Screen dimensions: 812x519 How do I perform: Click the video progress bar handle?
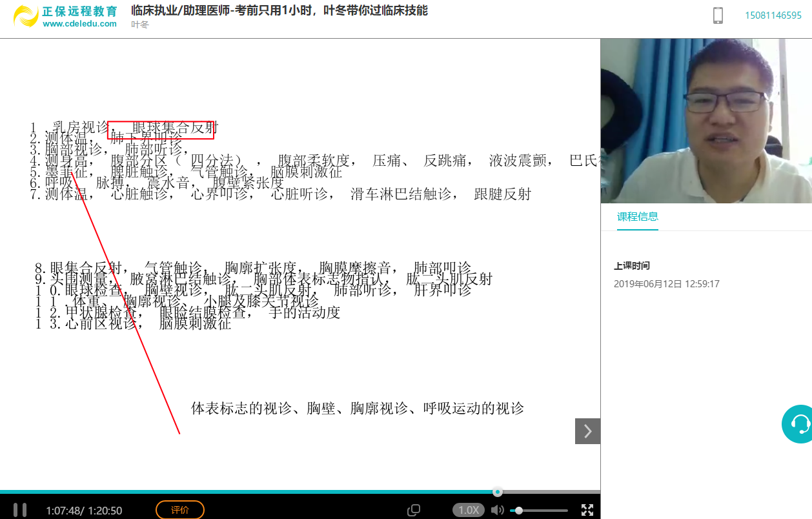[498, 492]
